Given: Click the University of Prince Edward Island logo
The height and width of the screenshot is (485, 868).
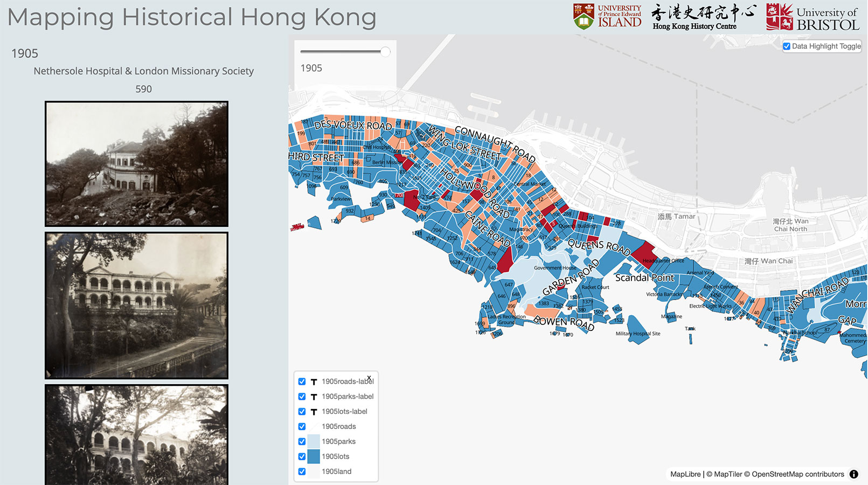Looking at the screenshot, I should (607, 16).
